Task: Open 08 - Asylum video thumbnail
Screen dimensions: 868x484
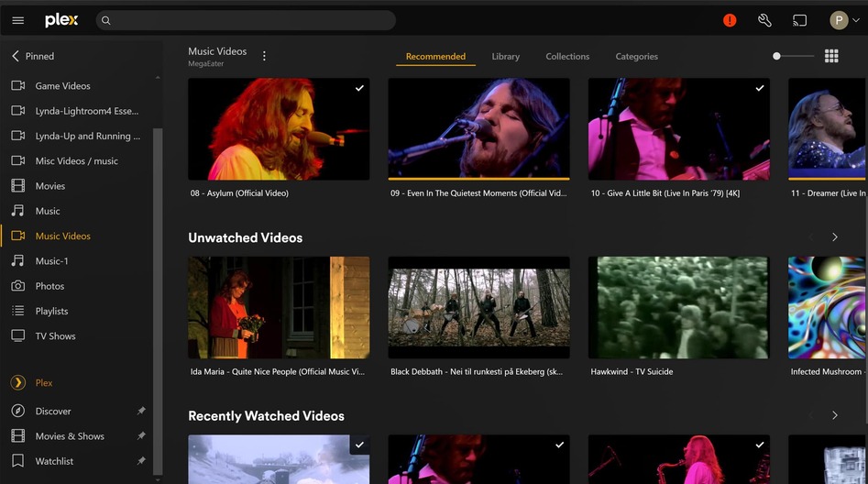Action: (279, 129)
